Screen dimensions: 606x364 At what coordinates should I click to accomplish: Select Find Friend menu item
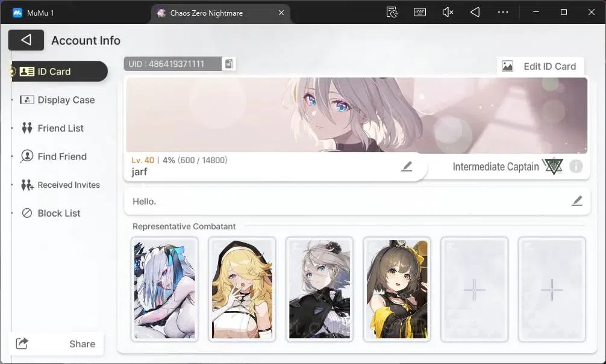(54, 156)
